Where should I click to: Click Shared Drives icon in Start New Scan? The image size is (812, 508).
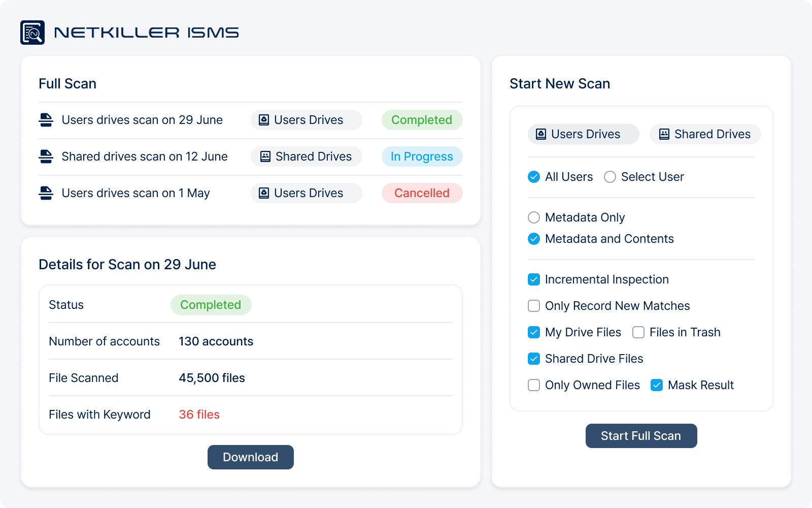(664, 134)
